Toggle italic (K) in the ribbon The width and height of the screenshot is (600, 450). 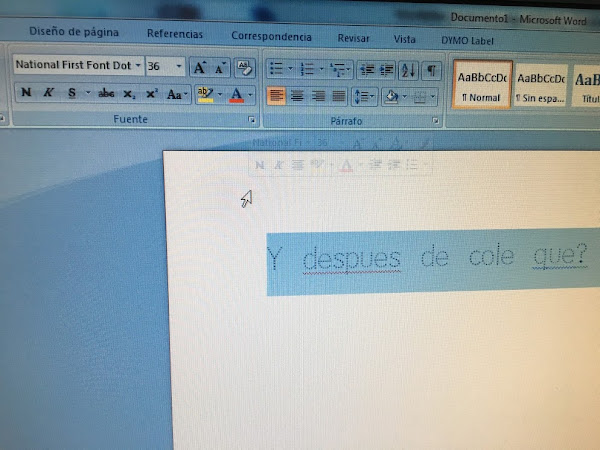48,92
